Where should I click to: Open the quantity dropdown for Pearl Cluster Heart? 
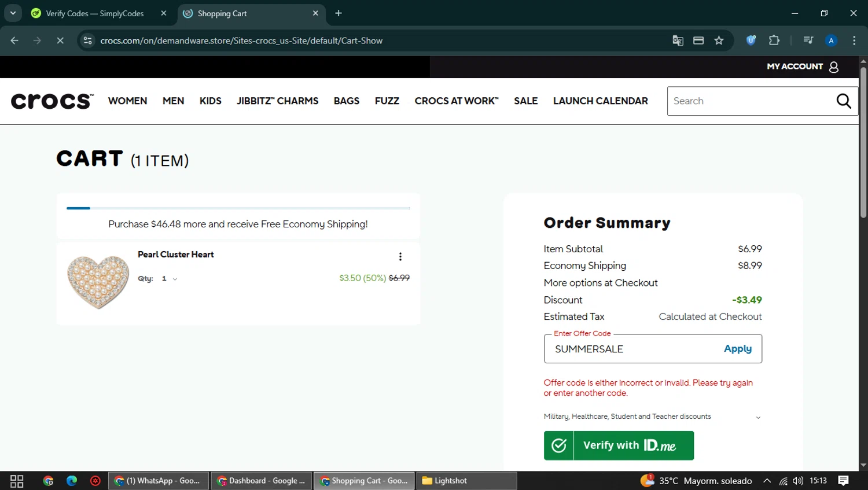click(x=170, y=279)
